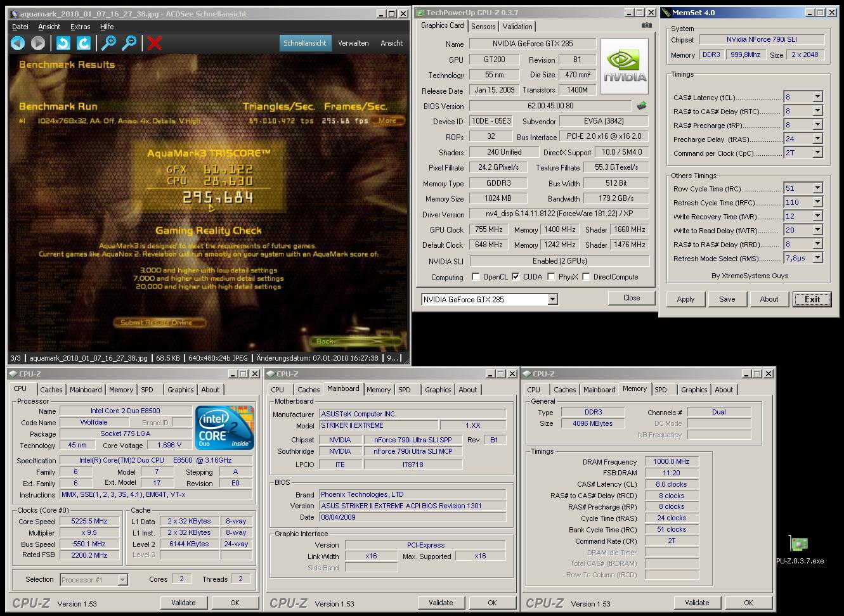Switch to Validation tab in GPU-Z

coord(517,26)
